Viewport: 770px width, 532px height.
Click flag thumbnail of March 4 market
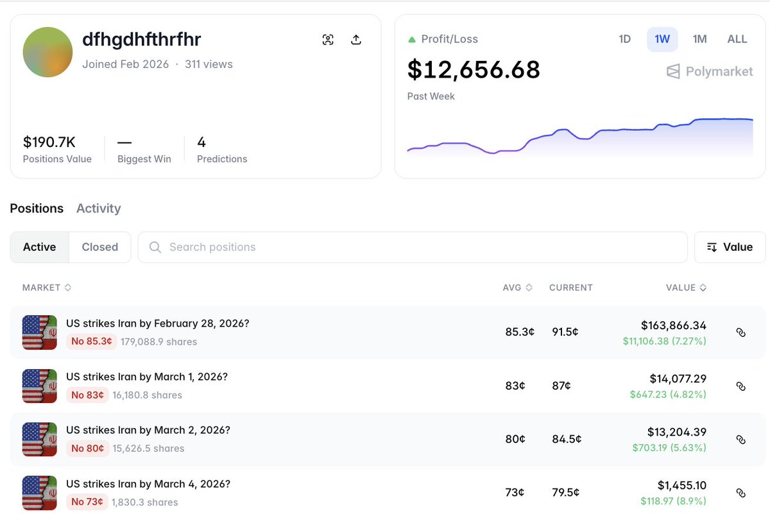tap(40, 493)
